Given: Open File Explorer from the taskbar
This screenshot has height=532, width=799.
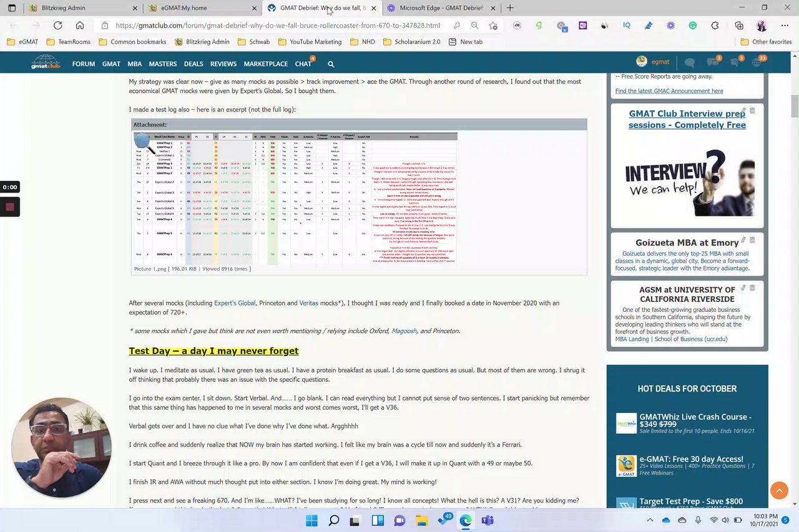Looking at the screenshot, I should (x=421, y=520).
